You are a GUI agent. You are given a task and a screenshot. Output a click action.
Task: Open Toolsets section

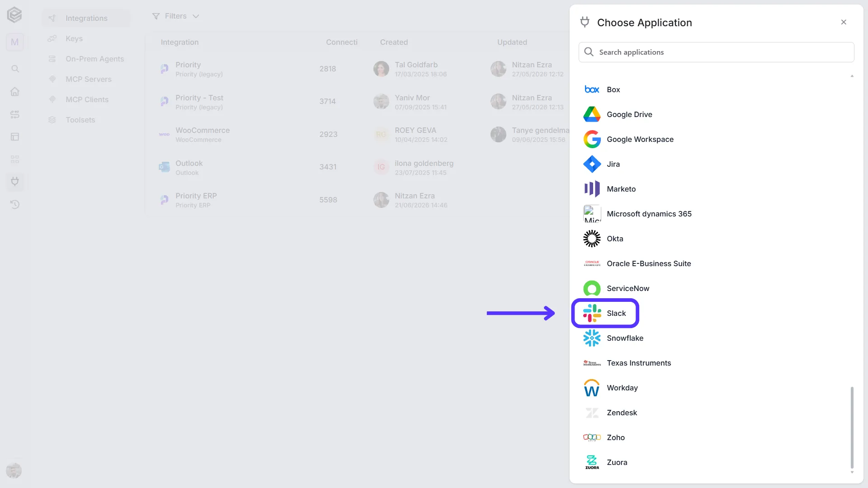(86, 120)
